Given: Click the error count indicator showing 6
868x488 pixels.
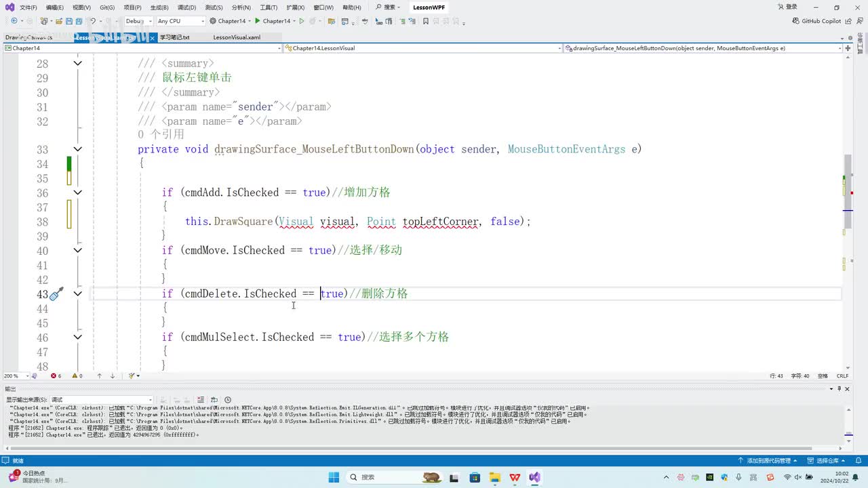Looking at the screenshot, I should [x=56, y=375].
